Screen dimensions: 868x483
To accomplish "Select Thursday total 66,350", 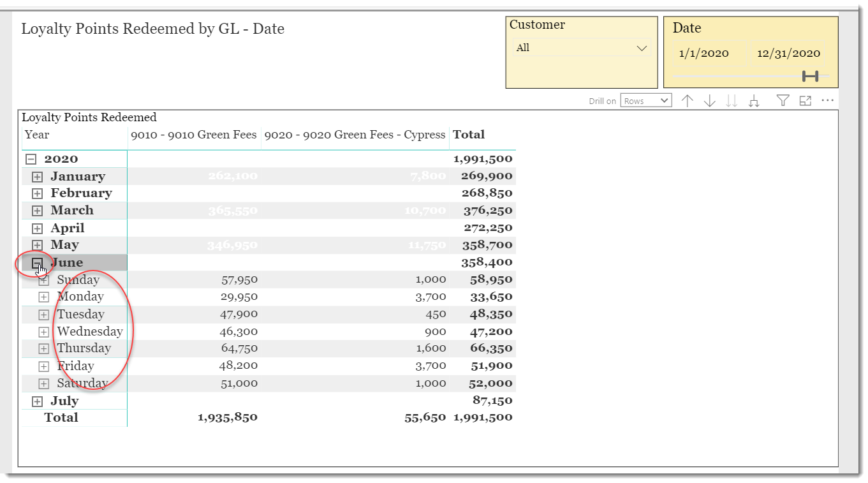I will (491, 348).
